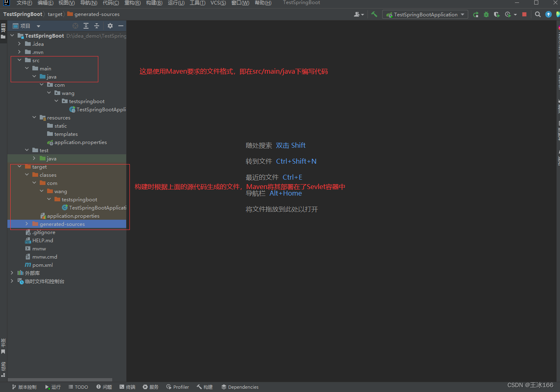
Task: Open the 代码(C) menu
Action: tap(111, 3)
